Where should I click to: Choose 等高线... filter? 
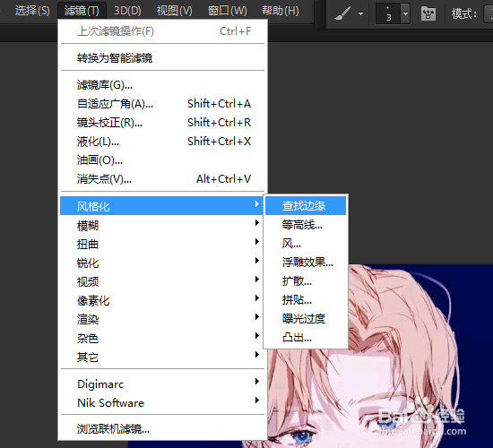306,225
